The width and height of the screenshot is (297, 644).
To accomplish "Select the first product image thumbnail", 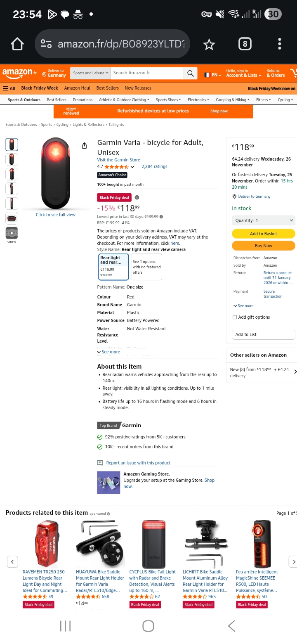I will [x=12, y=144].
